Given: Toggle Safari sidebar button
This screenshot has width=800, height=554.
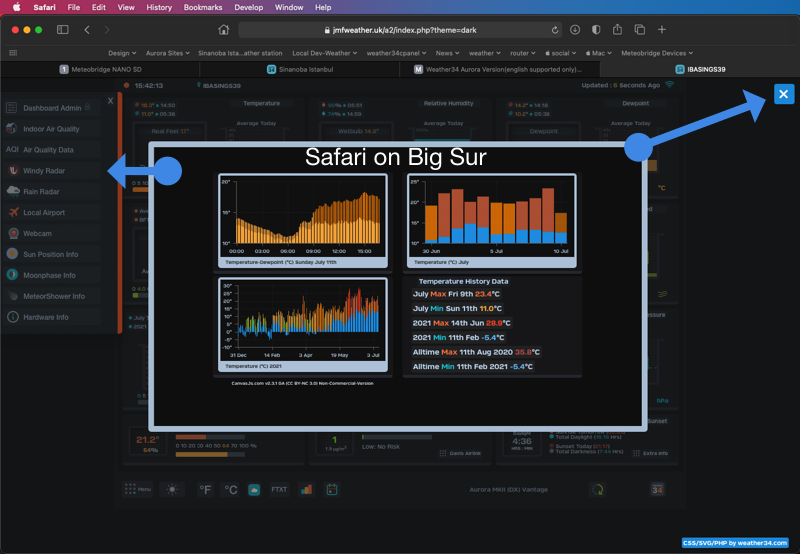Looking at the screenshot, I should (x=63, y=30).
